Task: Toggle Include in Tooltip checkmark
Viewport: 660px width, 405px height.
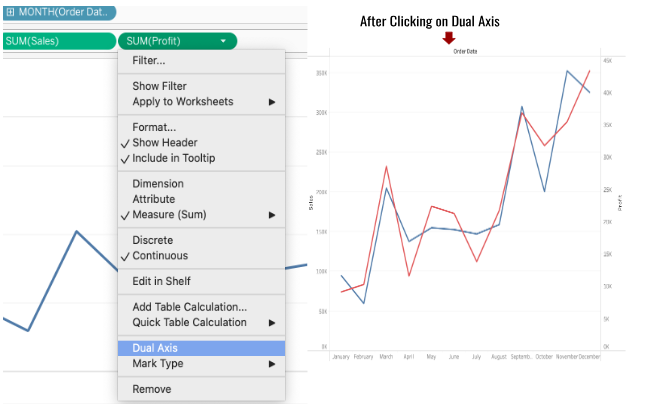Action: pos(172,158)
